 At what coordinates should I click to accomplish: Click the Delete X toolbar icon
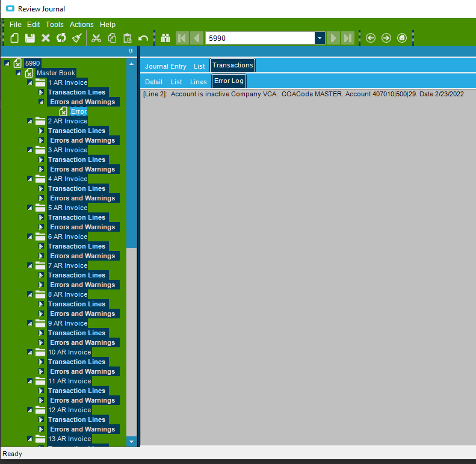coord(46,39)
